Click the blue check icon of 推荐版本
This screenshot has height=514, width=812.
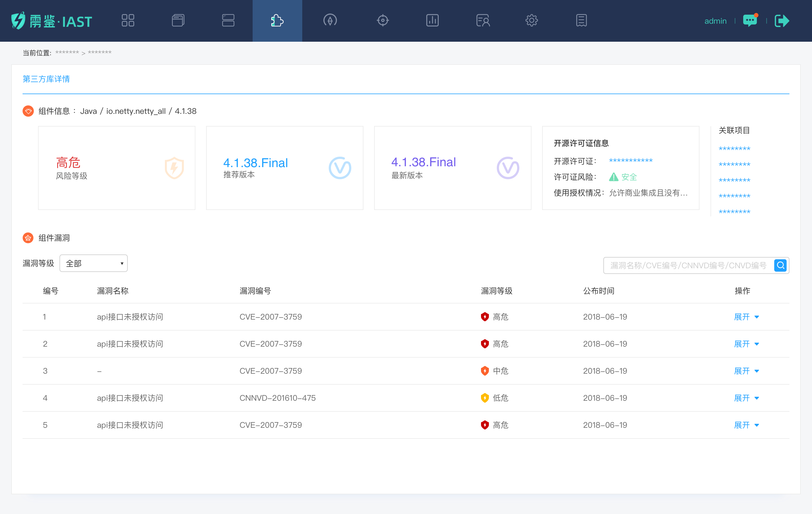click(340, 167)
